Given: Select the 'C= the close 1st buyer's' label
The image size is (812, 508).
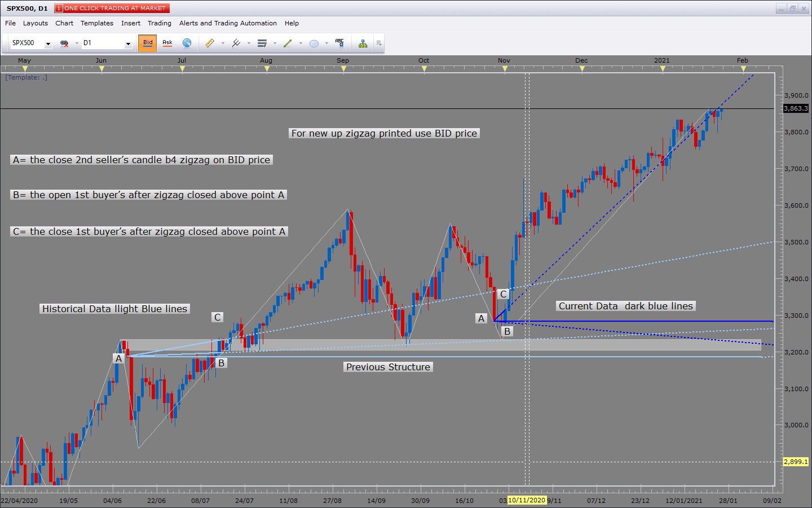Looking at the screenshot, I should click(x=149, y=231).
